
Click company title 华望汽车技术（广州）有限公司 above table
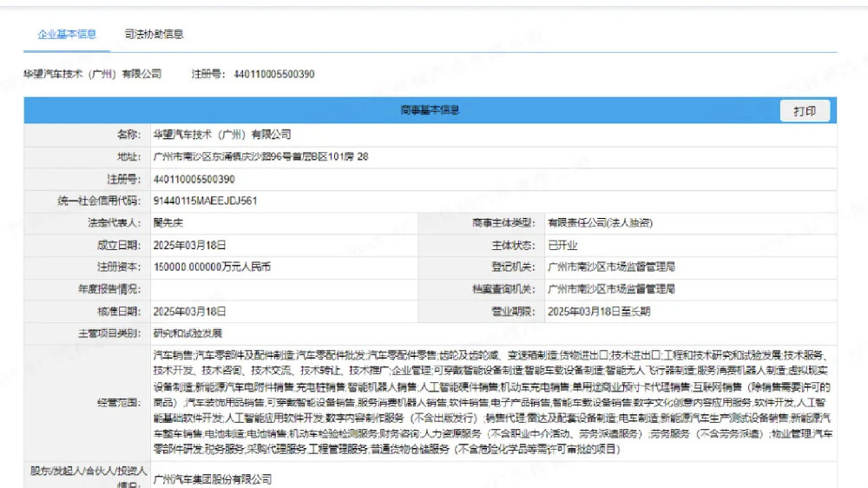coord(93,74)
